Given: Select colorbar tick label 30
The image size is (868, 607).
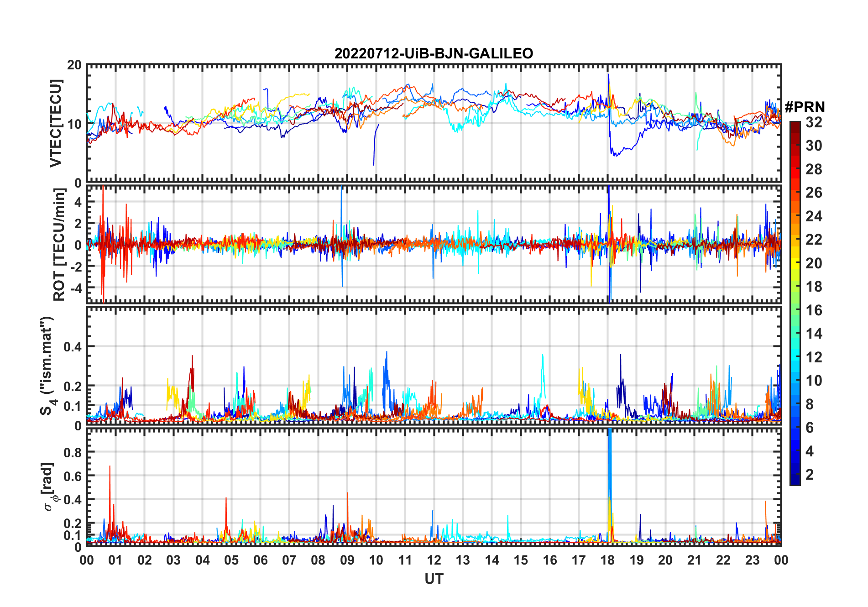Looking at the screenshot, I should click(x=814, y=146).
